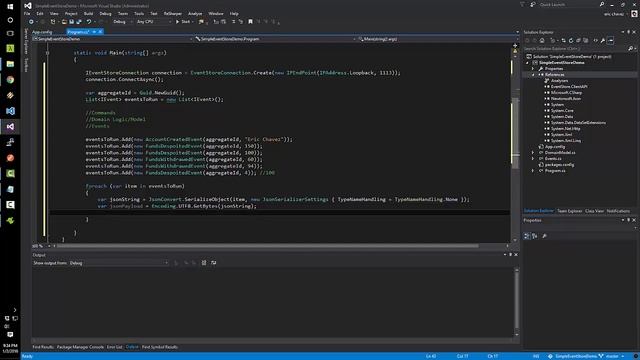This screenshot has height=360, width=640.
Task: Click the comment-out selected lines icon
Action: point(233,22)
